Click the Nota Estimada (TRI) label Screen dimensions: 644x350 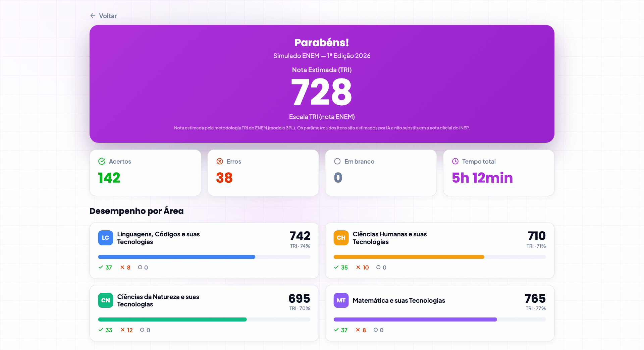click(x=322, y=70)
